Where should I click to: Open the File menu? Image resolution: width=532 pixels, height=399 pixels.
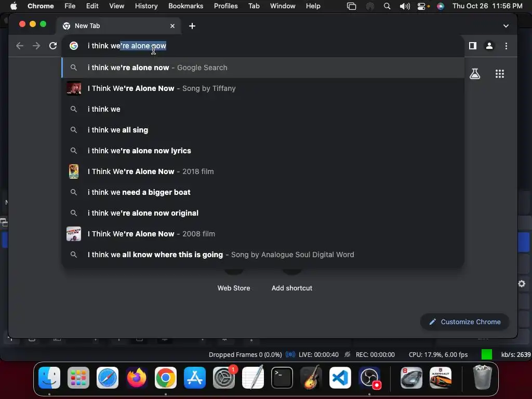click(x=70, y=6)
